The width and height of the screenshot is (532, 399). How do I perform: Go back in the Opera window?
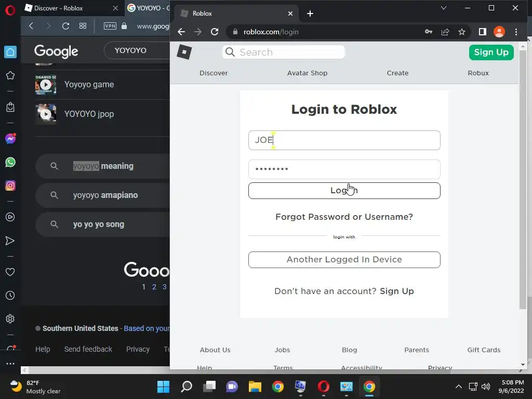point(31,26)
